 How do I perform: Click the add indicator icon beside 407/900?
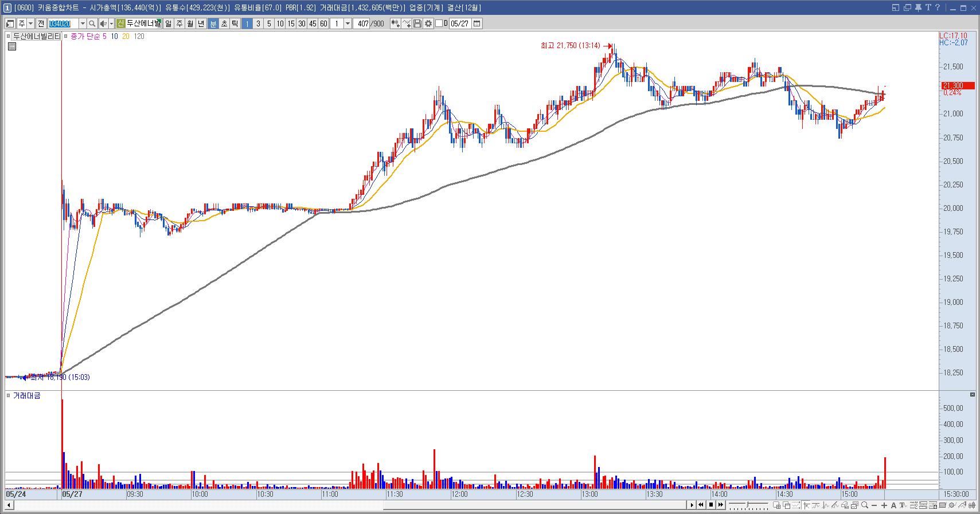click(x=395, y=23)
